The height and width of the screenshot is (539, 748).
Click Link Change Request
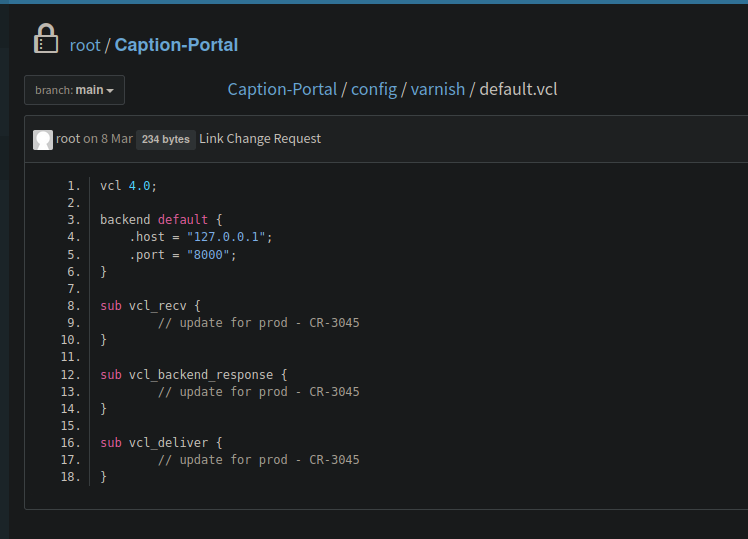point(260,139)
